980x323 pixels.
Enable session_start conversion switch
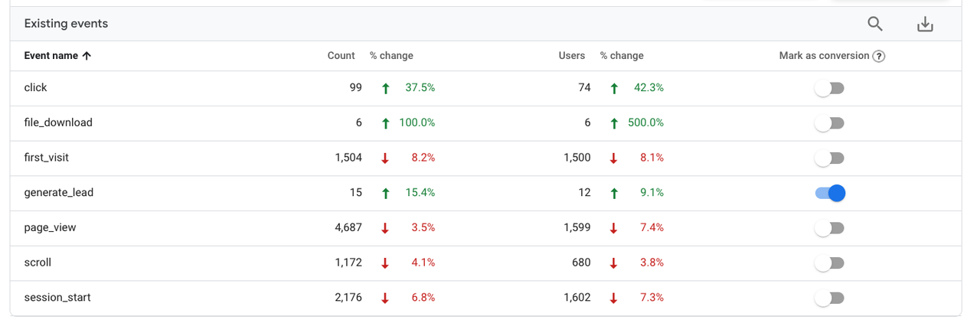(829, 298)
